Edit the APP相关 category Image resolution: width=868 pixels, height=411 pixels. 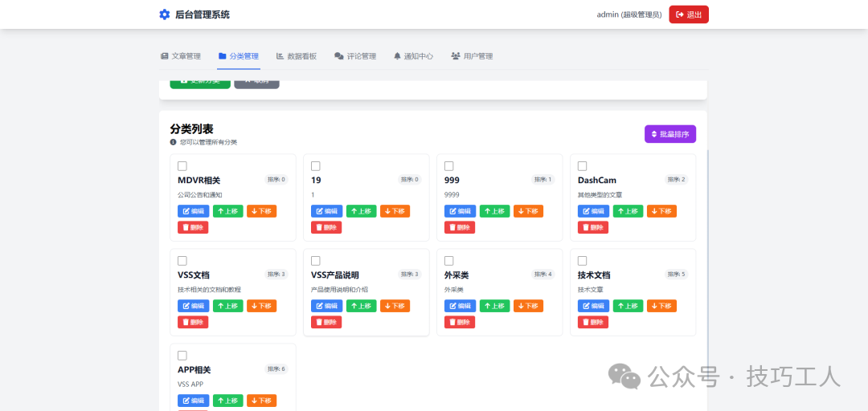(193, 401)
